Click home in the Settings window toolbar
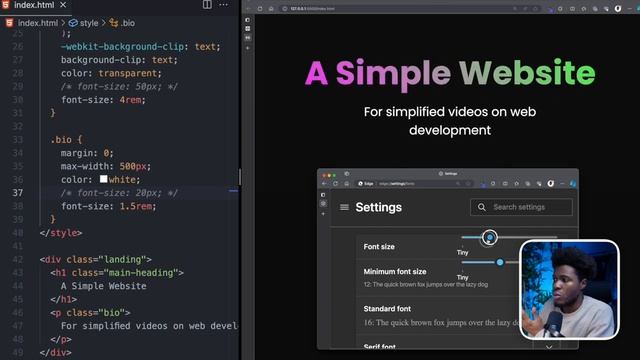The image size is (640, 360). pyautogui.click(x=346, y=184)
